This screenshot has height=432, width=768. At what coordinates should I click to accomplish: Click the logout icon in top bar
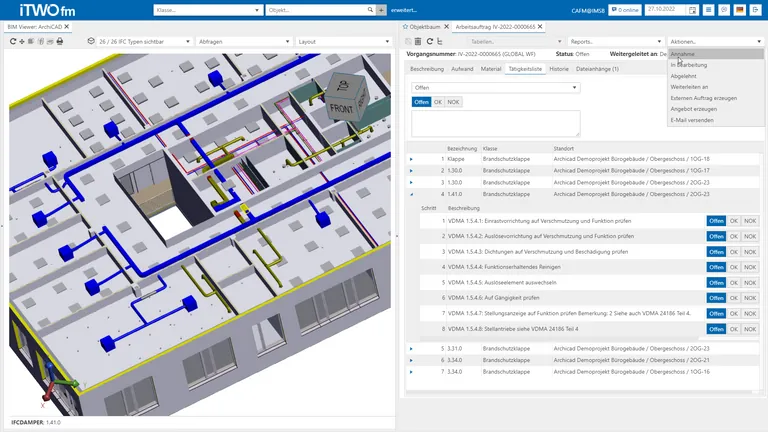(x=756, y=9)
